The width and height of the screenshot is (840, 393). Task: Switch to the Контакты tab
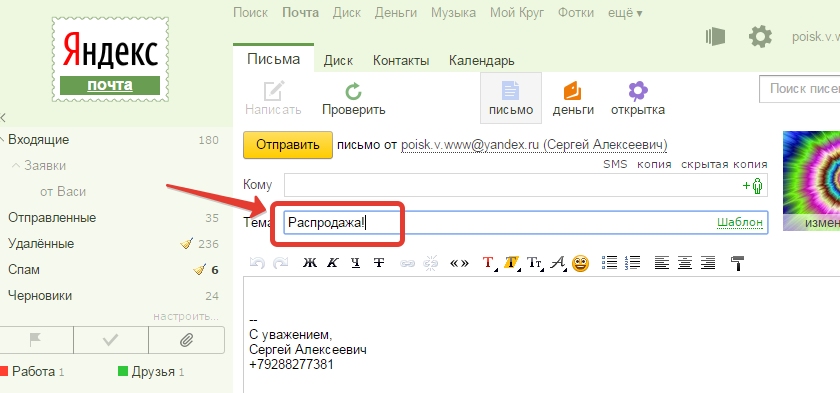401,61
